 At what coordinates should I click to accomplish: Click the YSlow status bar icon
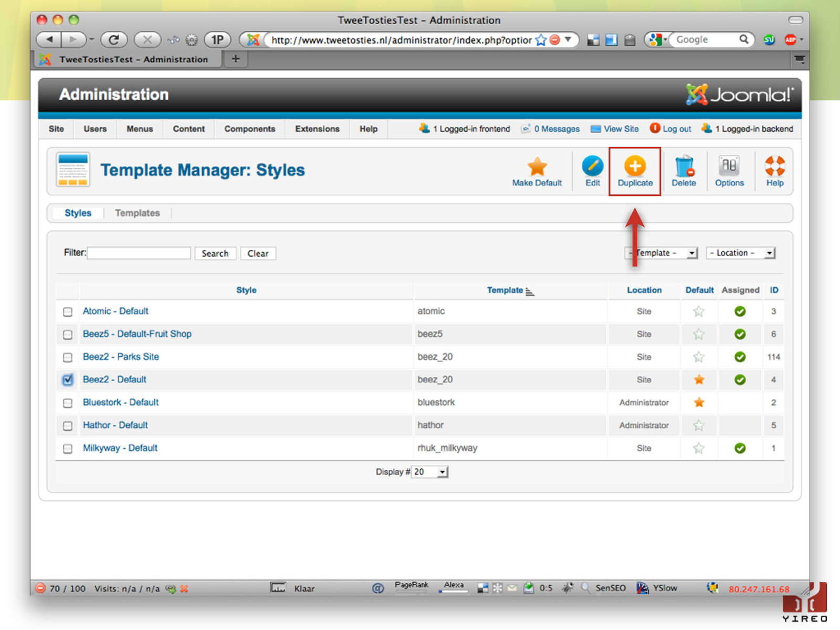pos(643,588)
